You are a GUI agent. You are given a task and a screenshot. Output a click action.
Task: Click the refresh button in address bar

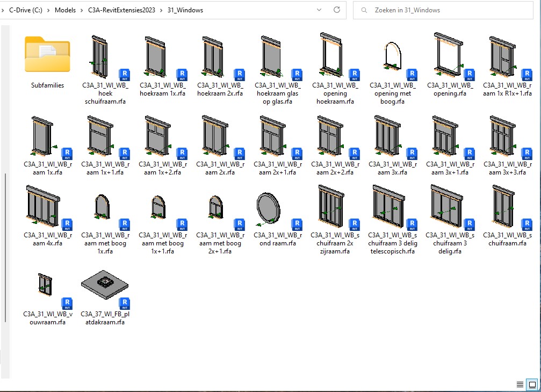pyautogui.click(x=337, y=10)
